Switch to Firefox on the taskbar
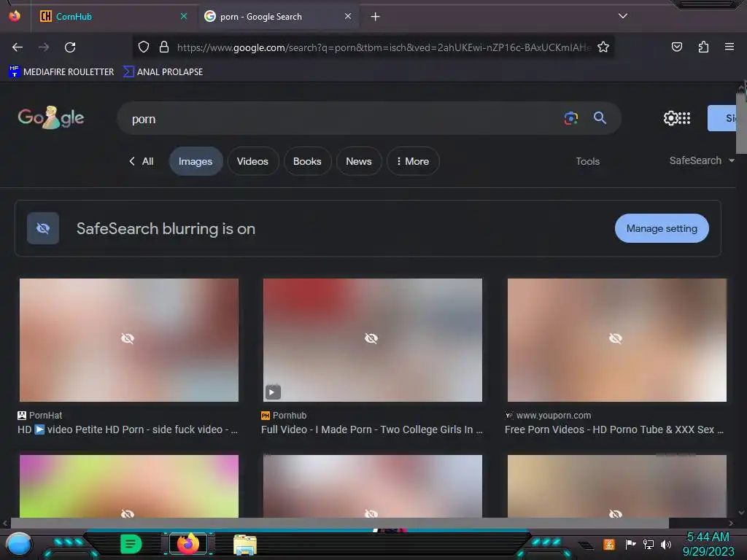This screenshot has height=560, width=747. click(x=187, y=544)
